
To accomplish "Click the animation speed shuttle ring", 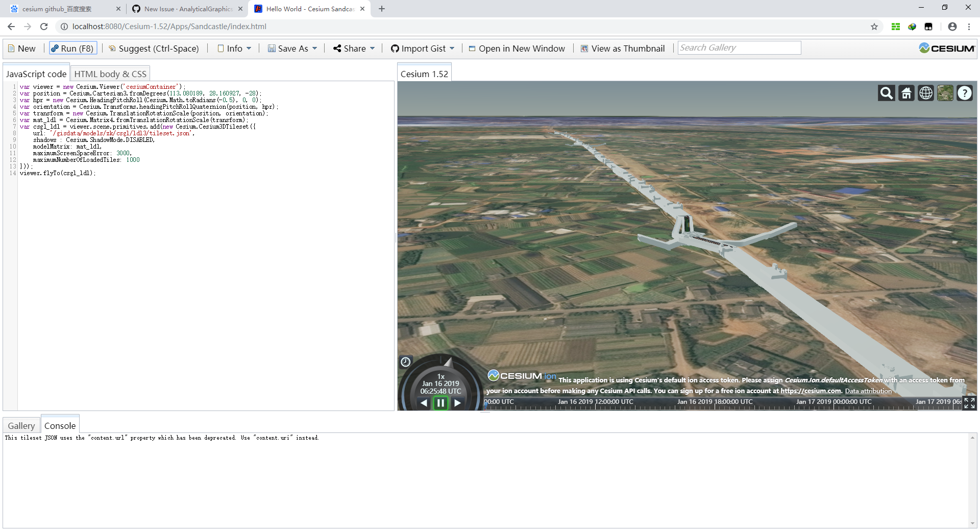I will [448, 362].
